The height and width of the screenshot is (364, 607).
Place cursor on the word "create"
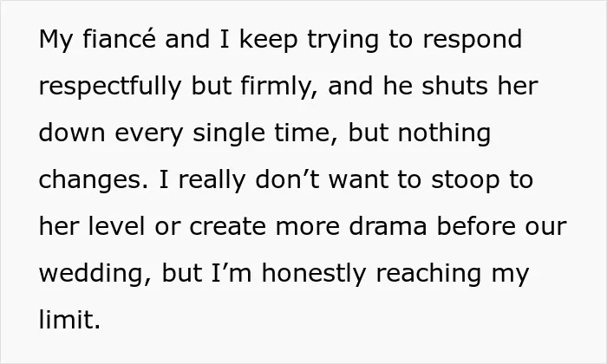227,227
